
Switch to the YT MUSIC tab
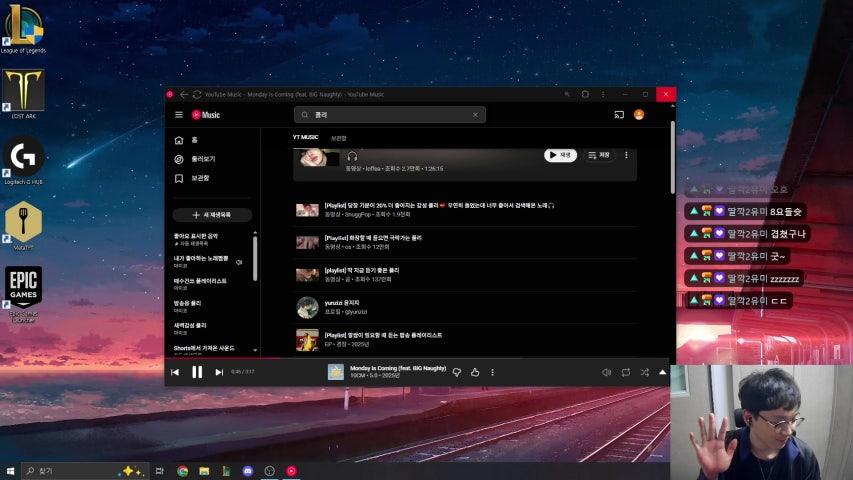[x=305, y=137]
